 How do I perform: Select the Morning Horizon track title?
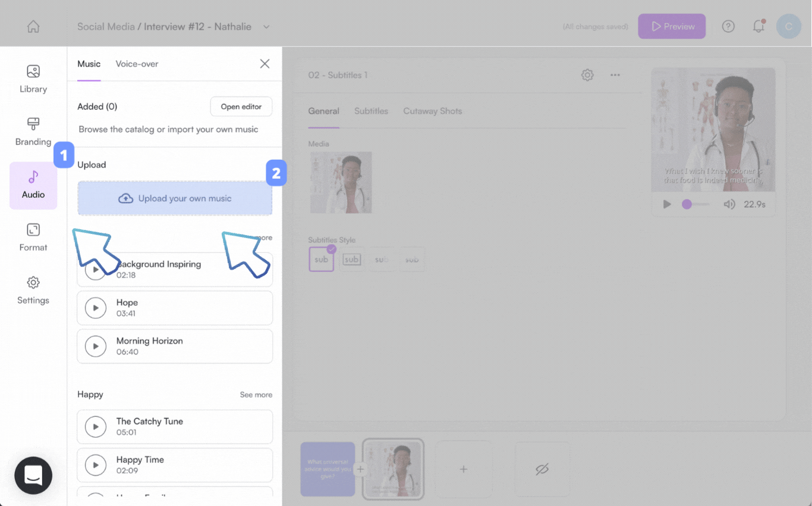pos(150,341)
